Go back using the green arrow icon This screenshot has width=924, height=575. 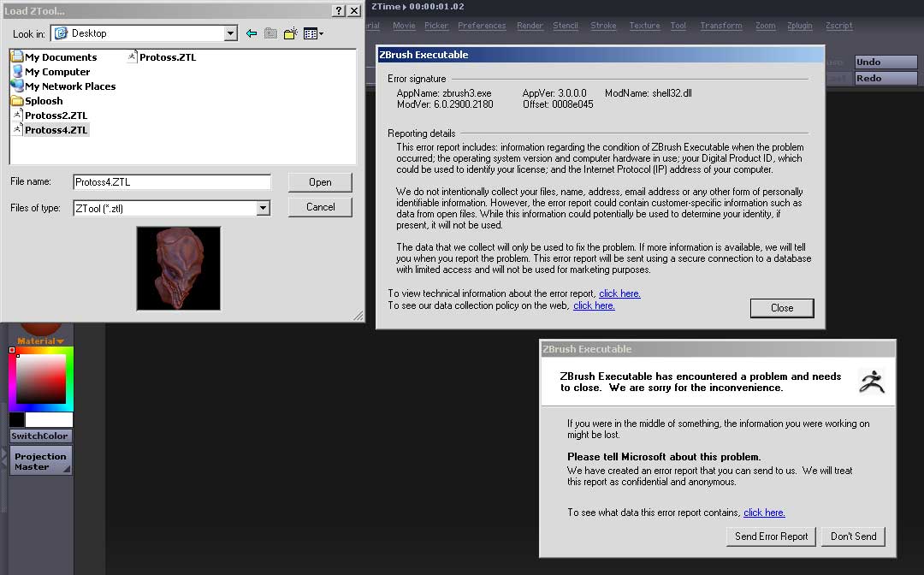click(x=252, y=33)
